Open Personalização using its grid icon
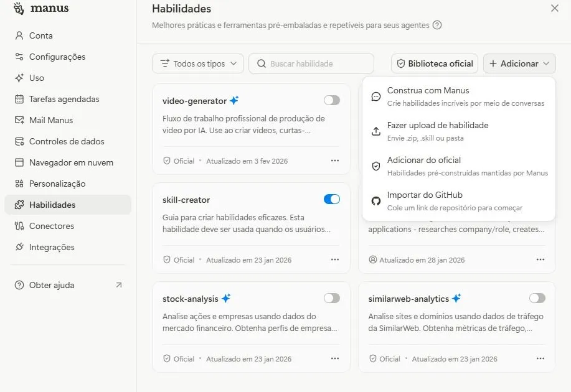This screenshot has height=392, width=571. tap(18, 184)
